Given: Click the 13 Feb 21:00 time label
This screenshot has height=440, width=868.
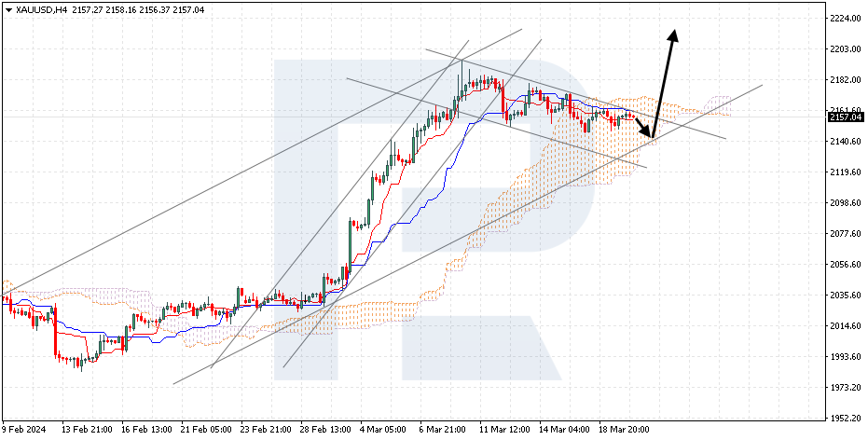Looking at the screenshot, I should tap(87, 430).
